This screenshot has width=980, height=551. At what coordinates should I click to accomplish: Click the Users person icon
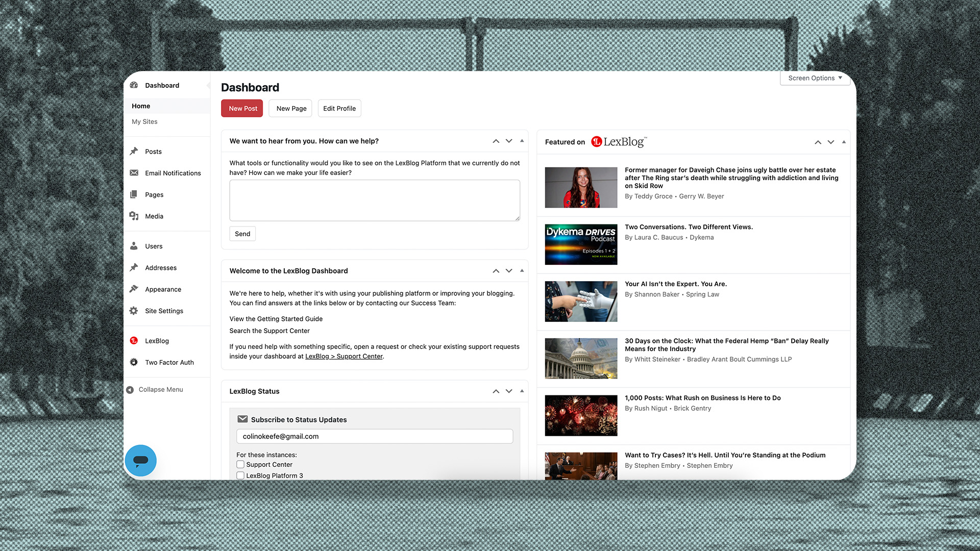click(x=134, y=246)
